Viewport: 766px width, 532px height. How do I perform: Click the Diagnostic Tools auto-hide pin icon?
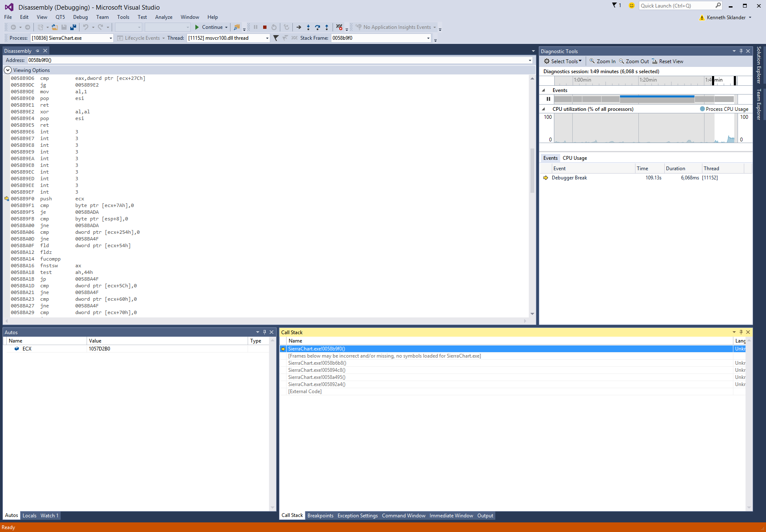tap(741, 51)
